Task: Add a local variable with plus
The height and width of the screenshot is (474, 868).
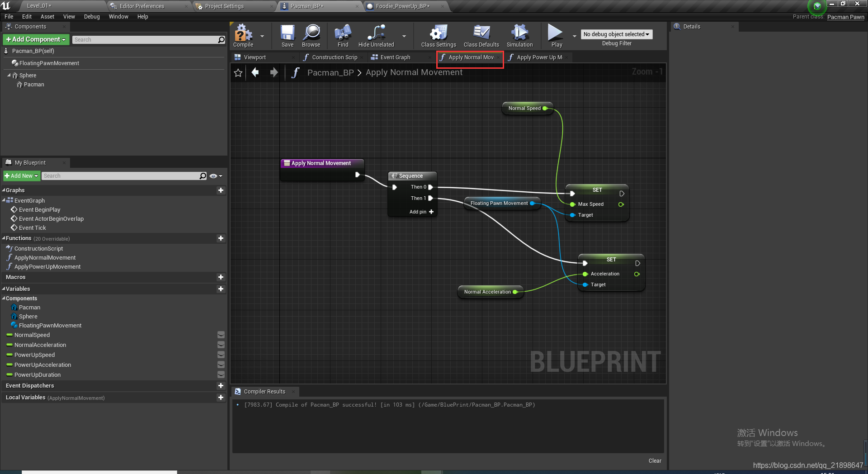Action: click(221, 398)
